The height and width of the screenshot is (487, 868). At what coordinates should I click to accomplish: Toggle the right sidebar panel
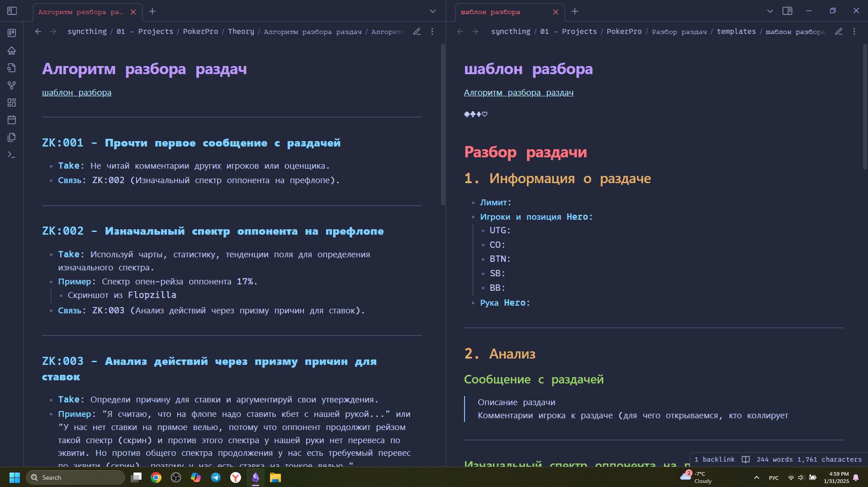click(x=787, y=11)
